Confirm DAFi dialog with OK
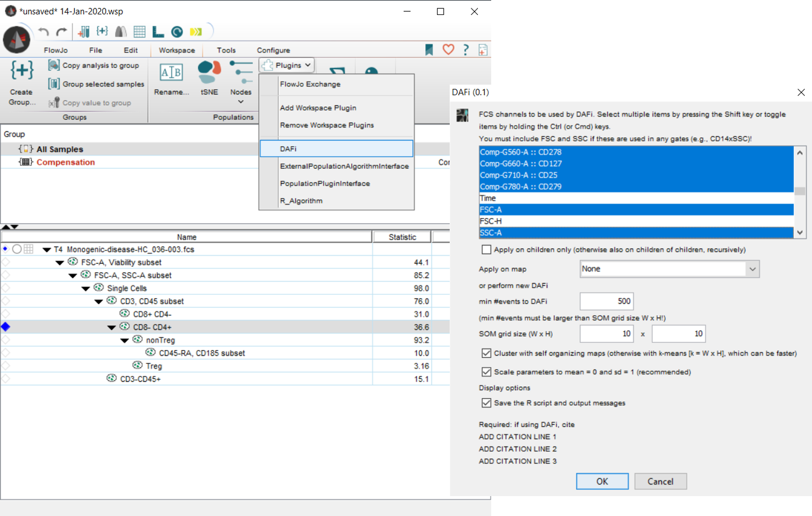Screen dimensions: 812x516 (602, 481)
